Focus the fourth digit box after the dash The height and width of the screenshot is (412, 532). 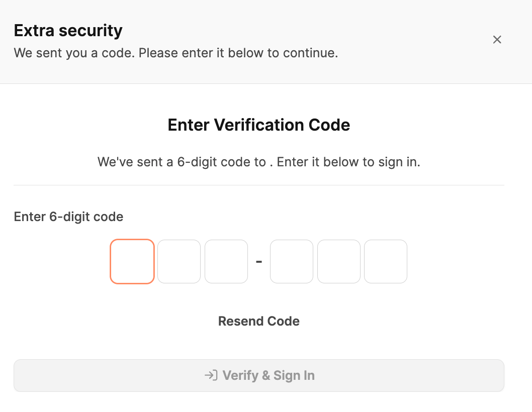click(x=292, y=261)
